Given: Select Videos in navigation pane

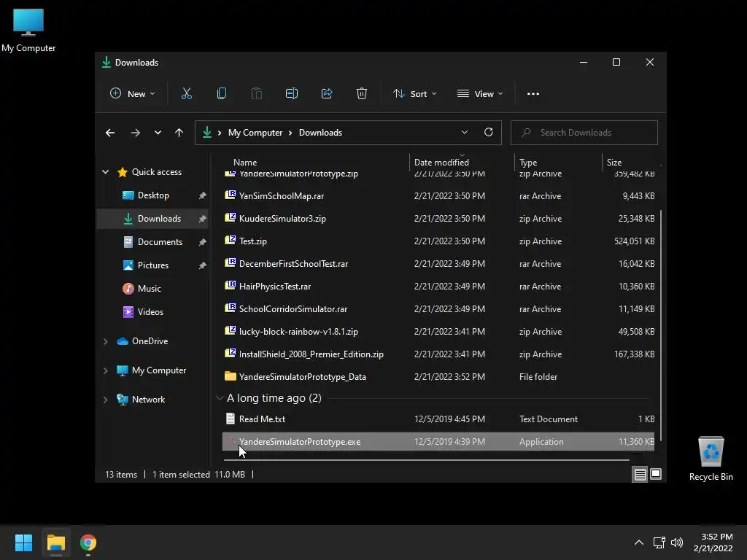Looking at the screenshot, I should pyautogui.click(x=152, y=312).
